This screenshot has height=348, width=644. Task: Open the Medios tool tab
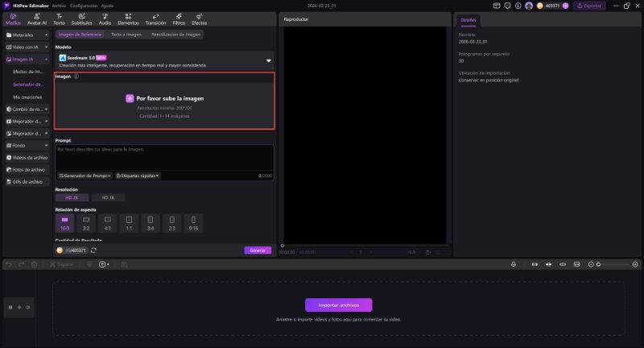click(13, 19)
